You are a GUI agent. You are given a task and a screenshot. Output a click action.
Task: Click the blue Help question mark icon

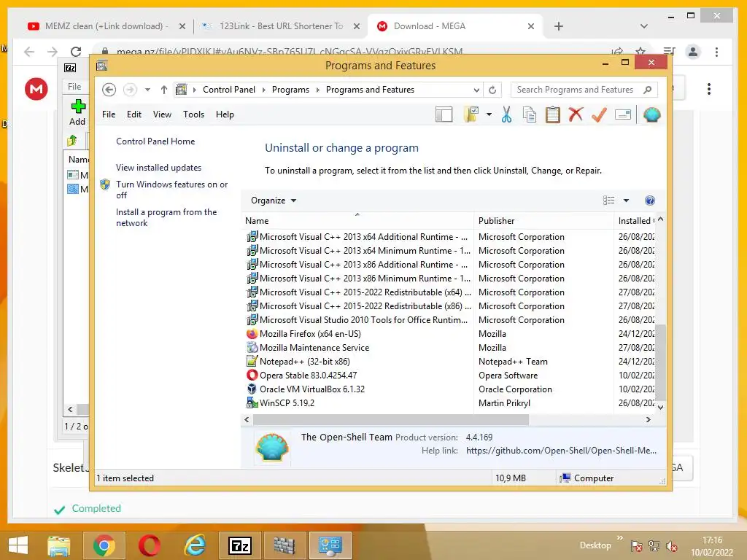pyautogui.click(x=650, y=201)
